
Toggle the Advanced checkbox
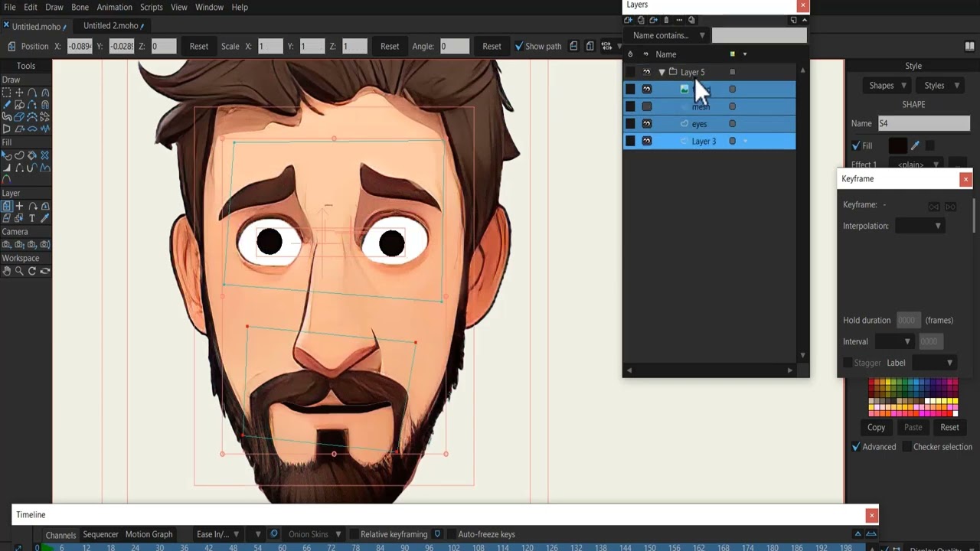pyautogui.click(x=856, y=447)
